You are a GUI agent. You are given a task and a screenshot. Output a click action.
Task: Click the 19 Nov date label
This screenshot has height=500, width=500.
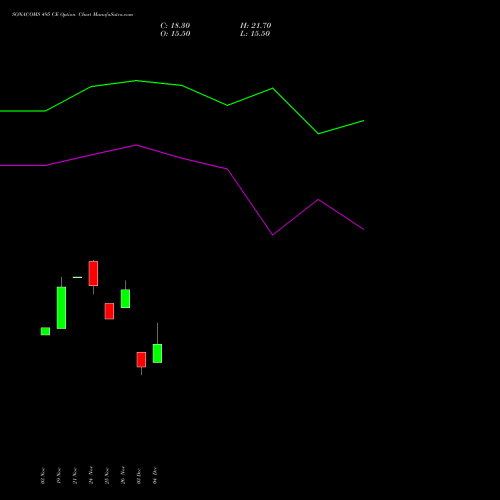[x=59, y=476]
